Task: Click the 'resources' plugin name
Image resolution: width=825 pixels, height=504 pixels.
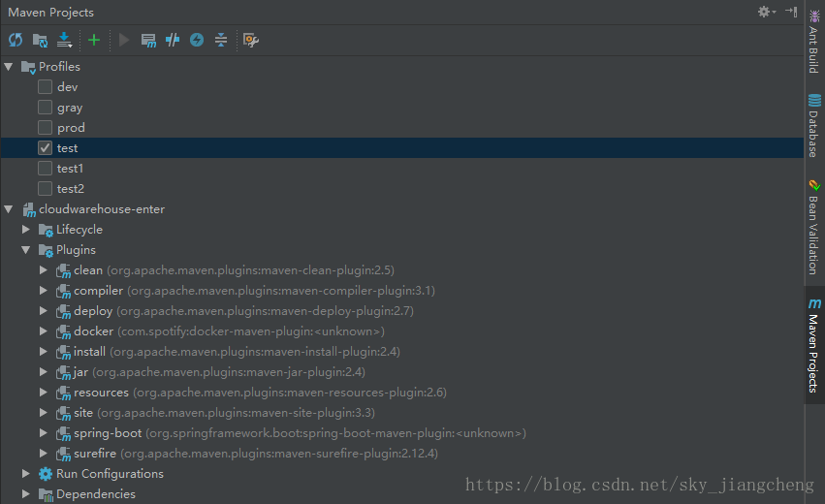Action: pos(101,393)
